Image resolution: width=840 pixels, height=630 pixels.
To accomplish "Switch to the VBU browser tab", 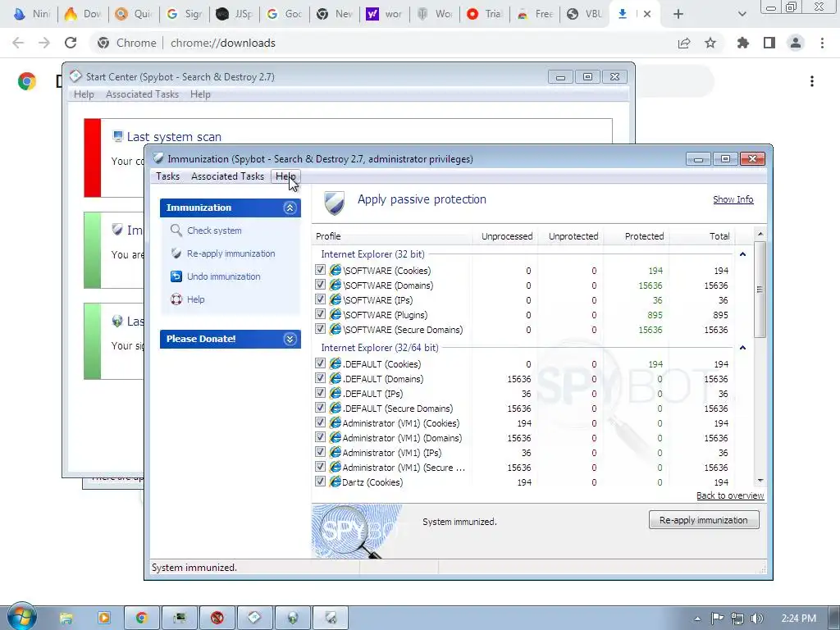I will pos(584,14).
